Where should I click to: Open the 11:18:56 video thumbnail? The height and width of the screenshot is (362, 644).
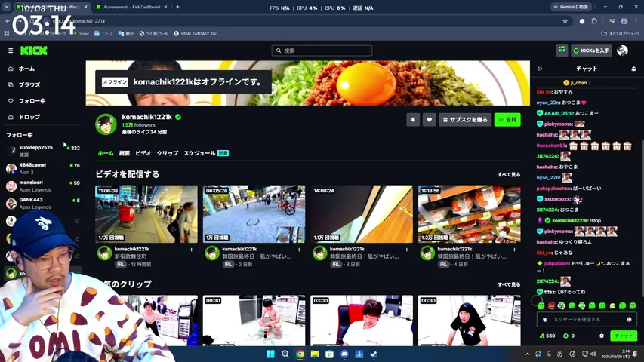click(469, 214)
